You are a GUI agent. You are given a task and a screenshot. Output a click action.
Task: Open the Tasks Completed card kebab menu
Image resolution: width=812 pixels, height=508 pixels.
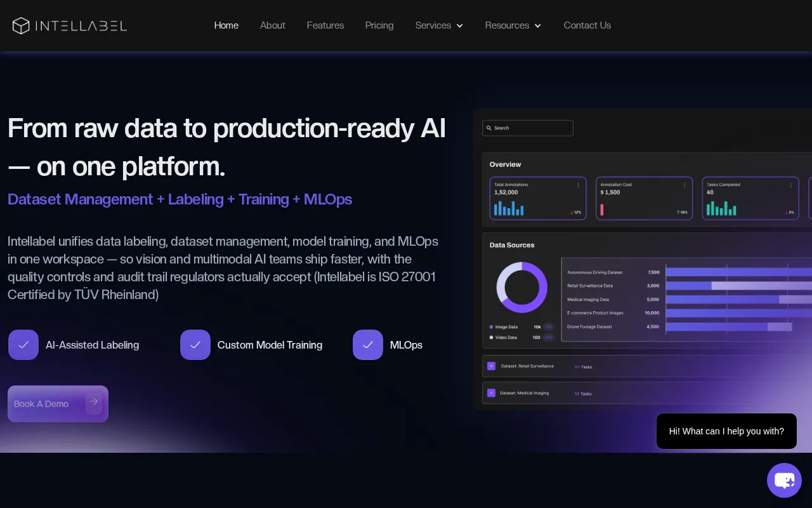(x=791, y=185)
